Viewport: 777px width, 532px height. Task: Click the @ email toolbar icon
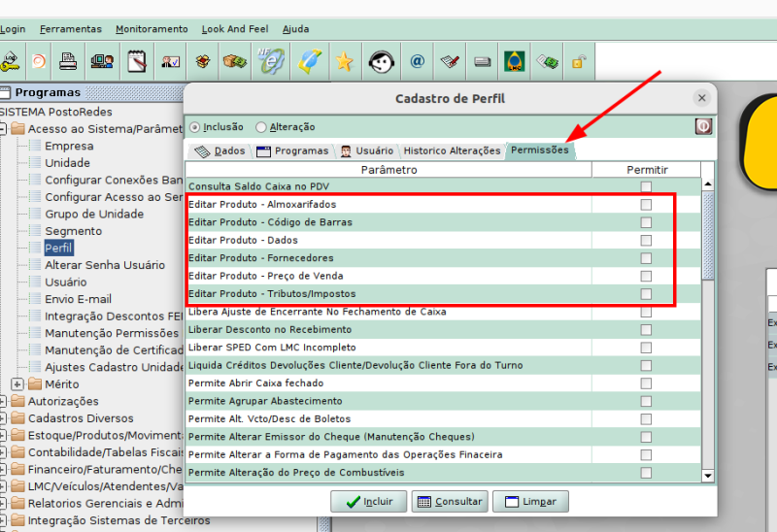click(417, 62)
